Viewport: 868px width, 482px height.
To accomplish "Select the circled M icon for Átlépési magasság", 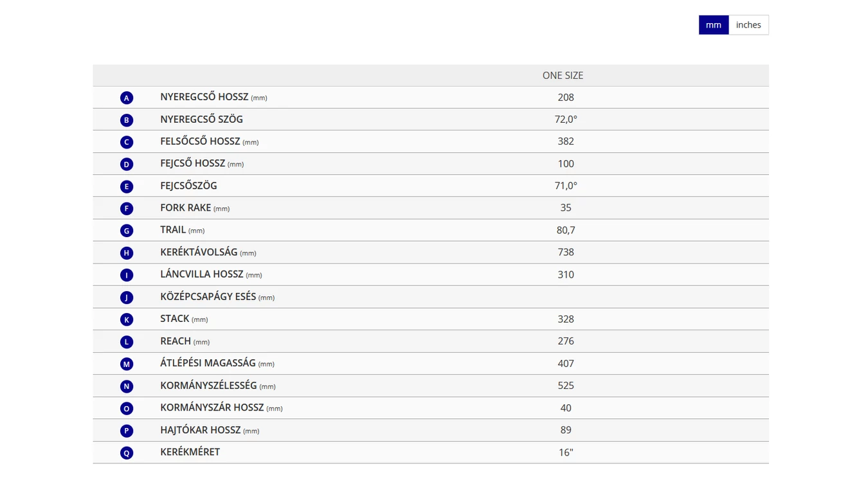I will [x=127, y=364].
